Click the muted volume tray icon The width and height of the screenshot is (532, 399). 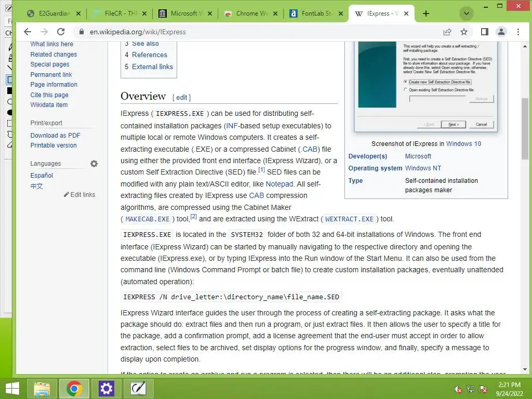(x=458, y=389)
